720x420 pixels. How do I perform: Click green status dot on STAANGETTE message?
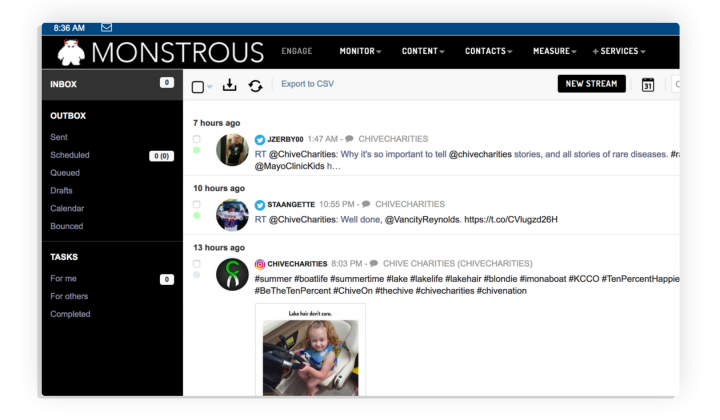point(197,215)
